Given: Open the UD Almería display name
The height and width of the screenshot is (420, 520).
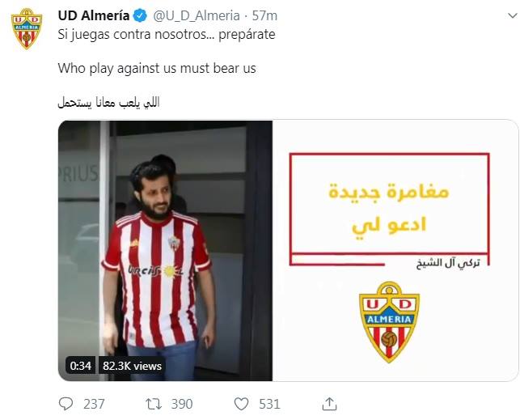Looking at the screenshot, I should point(94,15).
